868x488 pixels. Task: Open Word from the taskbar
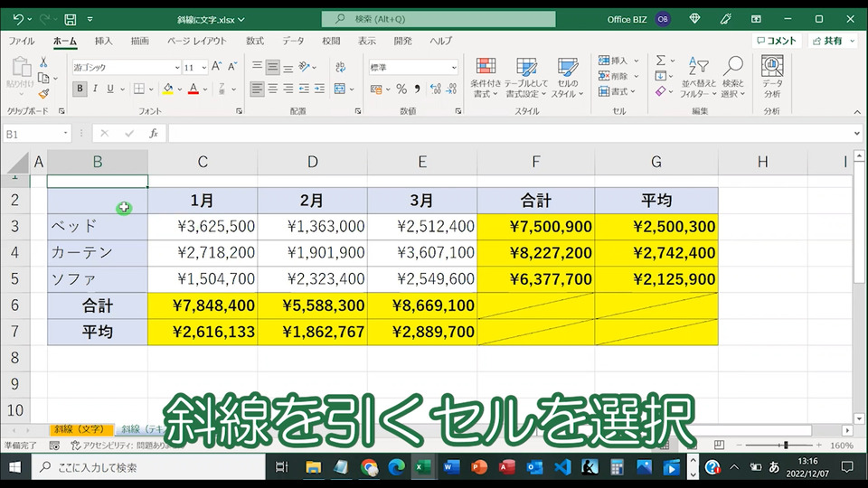click(451, 467)
